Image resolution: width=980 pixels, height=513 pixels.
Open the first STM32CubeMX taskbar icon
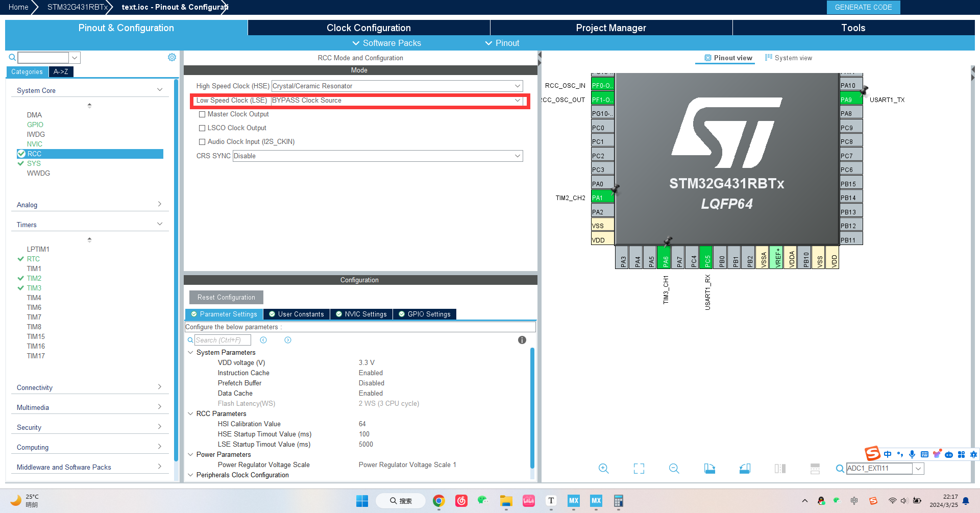(574, 501)
